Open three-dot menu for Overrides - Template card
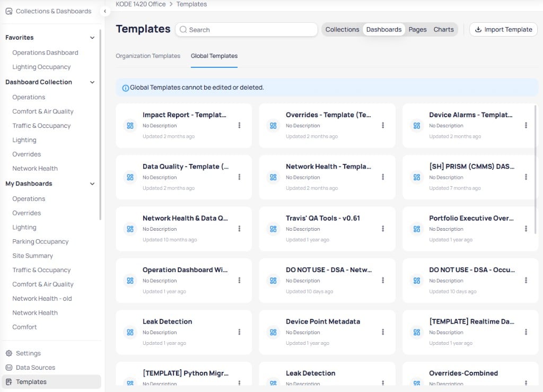Image resolution: width=543 pixels, height=392 pixels. (383, 125)
